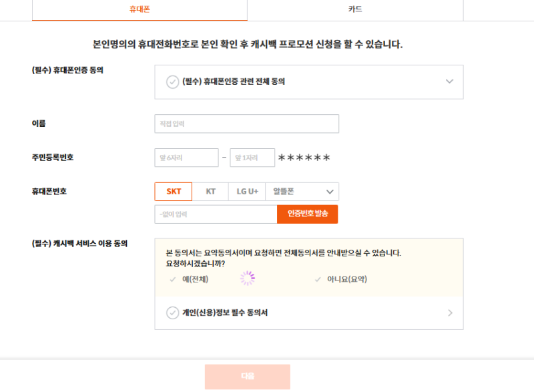Click the phone number -없이 입력 field
The width and height of the screenshot is (534, 392).
pyautogui.click(x=216, y=214)
